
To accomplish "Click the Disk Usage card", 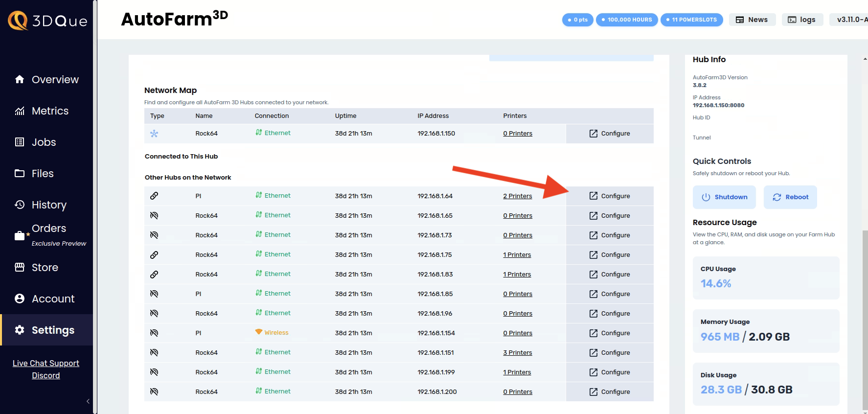I will [x=766, y=384].
